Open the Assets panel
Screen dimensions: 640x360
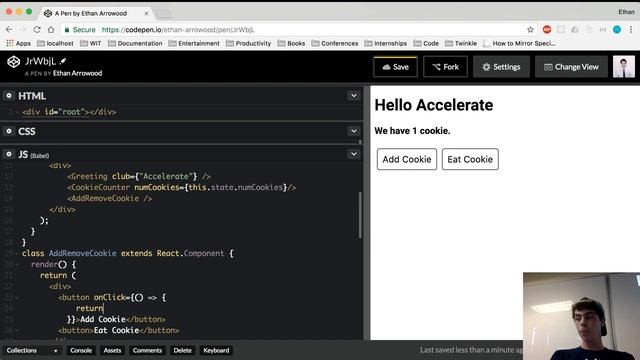coord(112,350)
